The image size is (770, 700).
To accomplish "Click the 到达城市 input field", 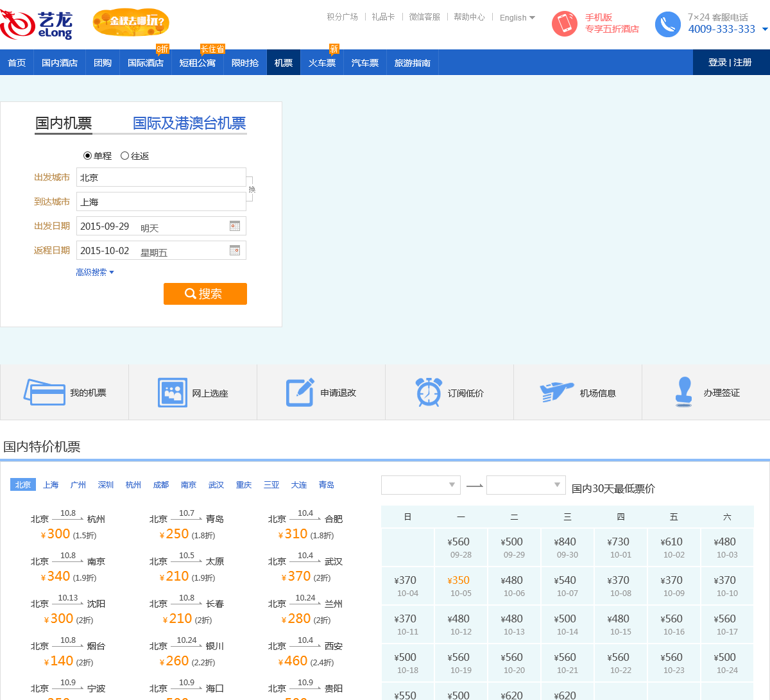I will click(161, 201).
